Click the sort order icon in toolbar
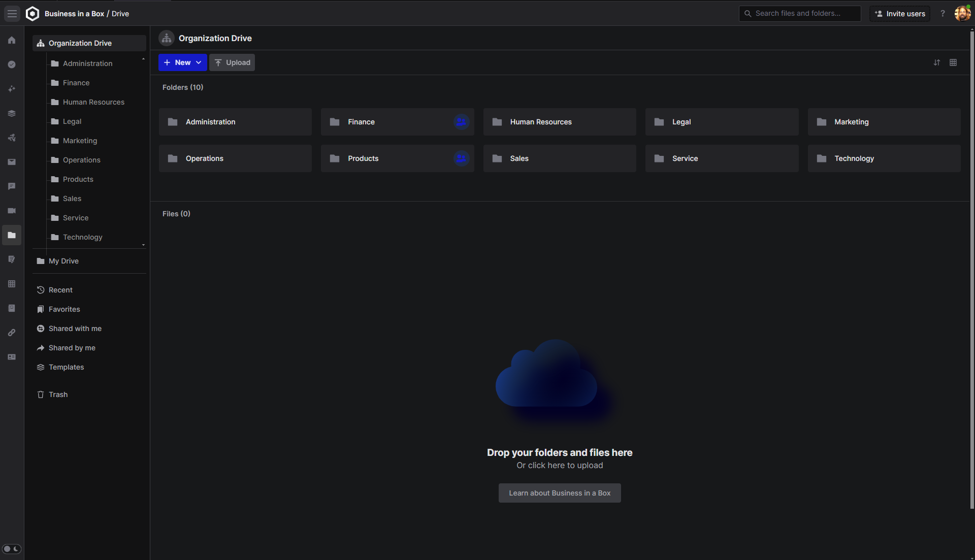Image resolution: width=975 pixels, height=560 pixels. click(x=937, y=62)
